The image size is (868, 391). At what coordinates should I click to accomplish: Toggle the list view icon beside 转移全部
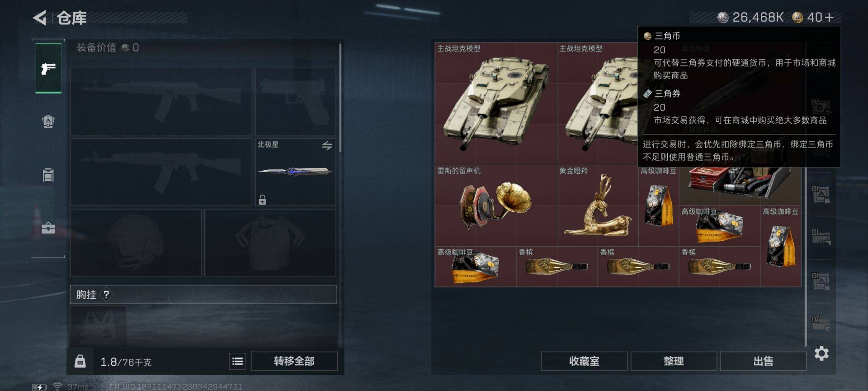click(237, 361)
